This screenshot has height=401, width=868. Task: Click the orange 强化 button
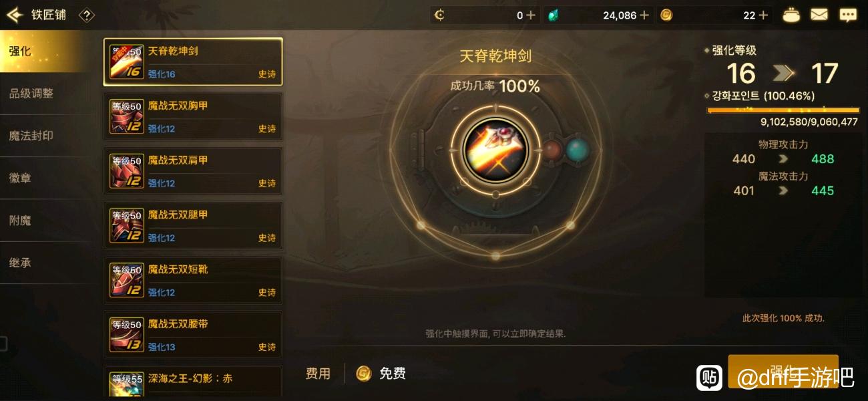(783, 371)
